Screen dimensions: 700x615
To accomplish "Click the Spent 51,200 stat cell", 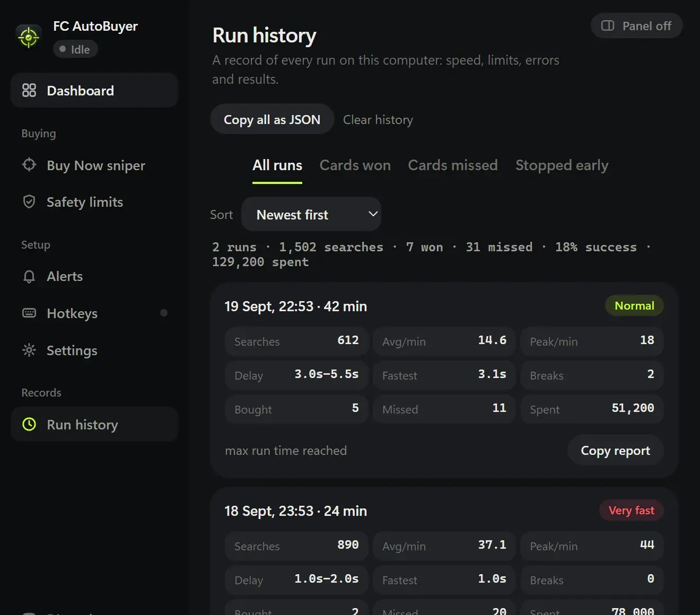I will click(x=592, y=409).
